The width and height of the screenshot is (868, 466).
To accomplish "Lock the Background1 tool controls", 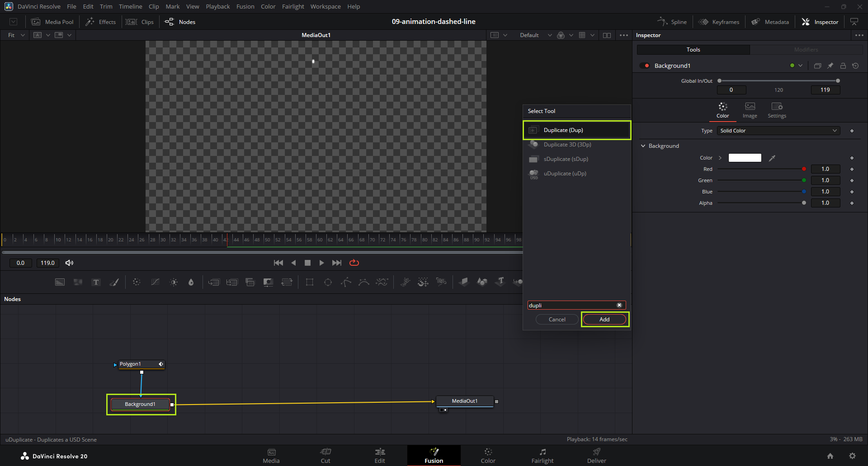I will [843, 66].
